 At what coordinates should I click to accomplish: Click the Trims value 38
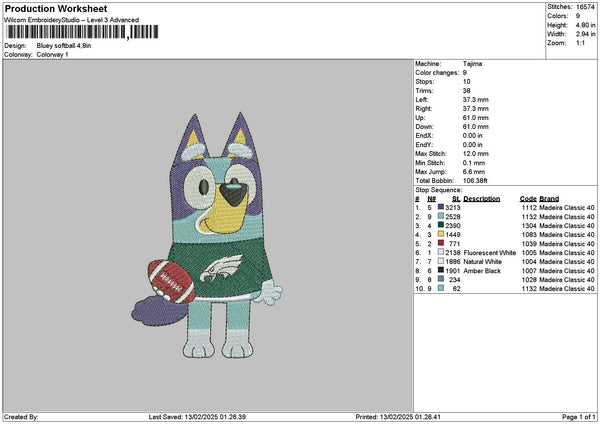click(x=466, y=91)
